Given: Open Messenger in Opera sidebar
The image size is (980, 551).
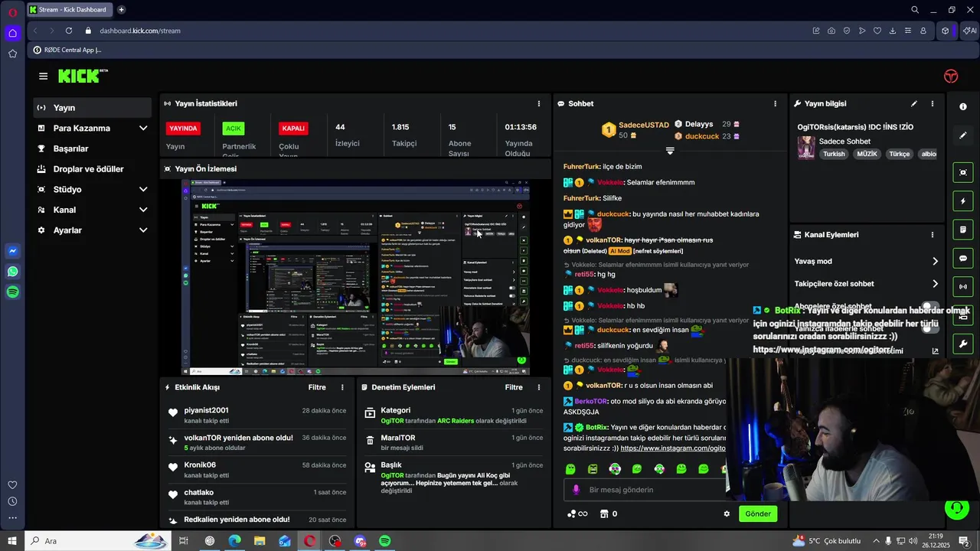Looking at the screenshot, I should (12, 251).
